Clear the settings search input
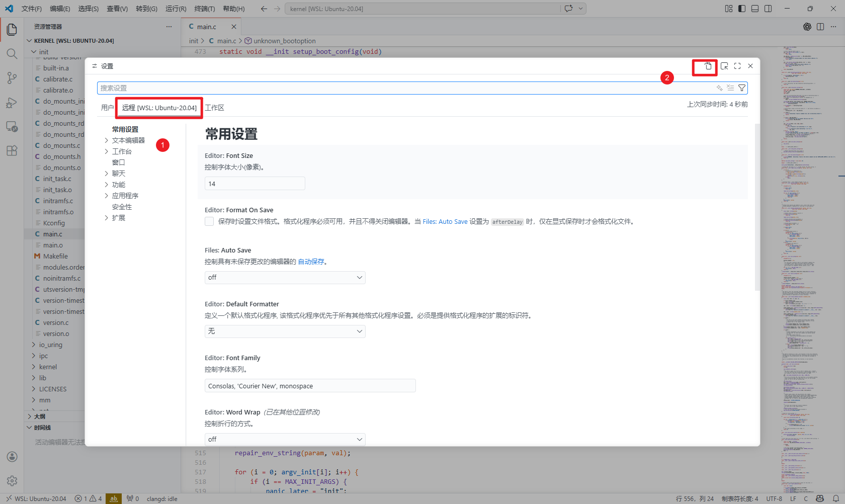 [730, 88]
